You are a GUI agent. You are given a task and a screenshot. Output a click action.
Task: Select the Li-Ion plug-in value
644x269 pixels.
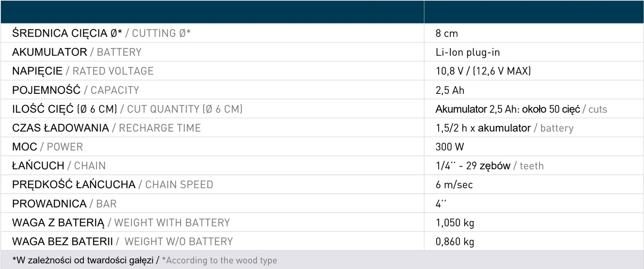pos(468,53)
